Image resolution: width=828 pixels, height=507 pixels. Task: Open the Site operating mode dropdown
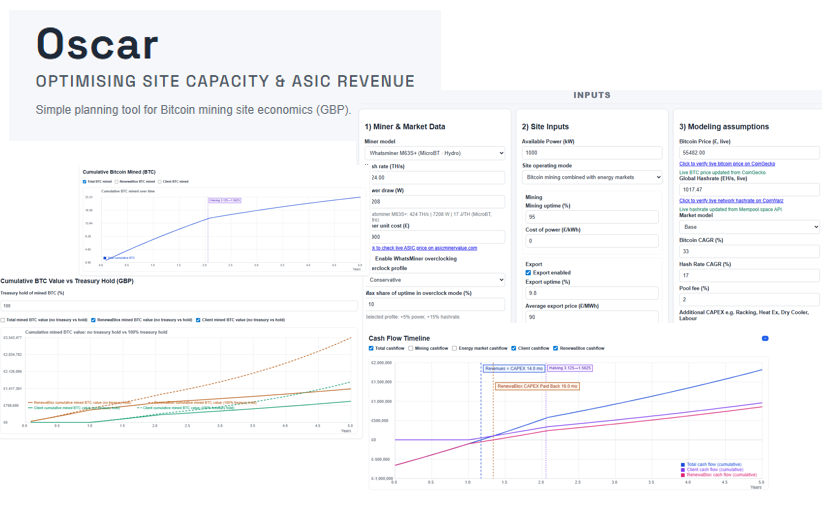pos(592,177)
